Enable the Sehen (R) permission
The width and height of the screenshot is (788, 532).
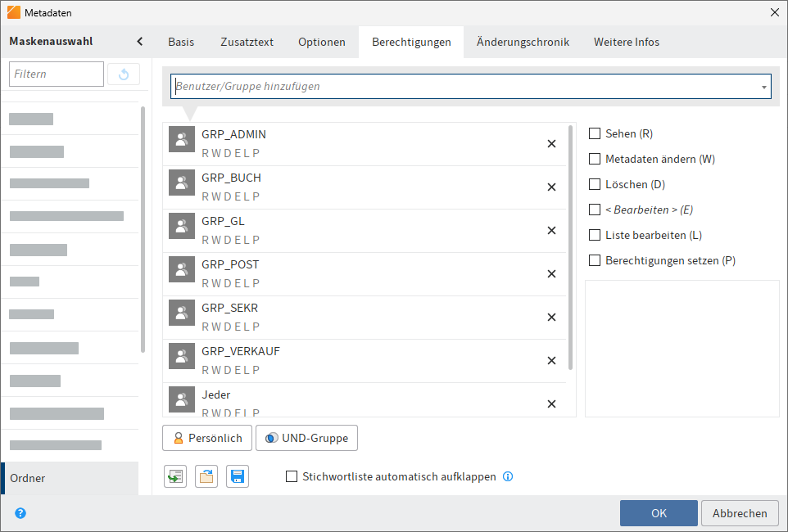point(594,133)
